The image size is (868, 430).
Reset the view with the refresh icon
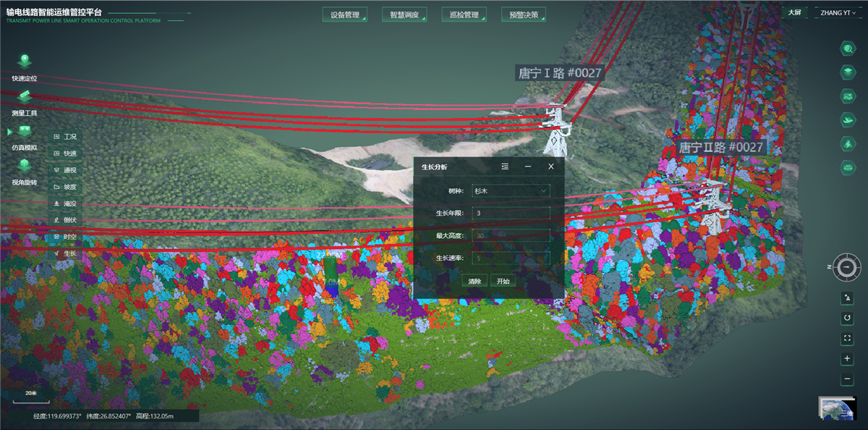point(847,319)
